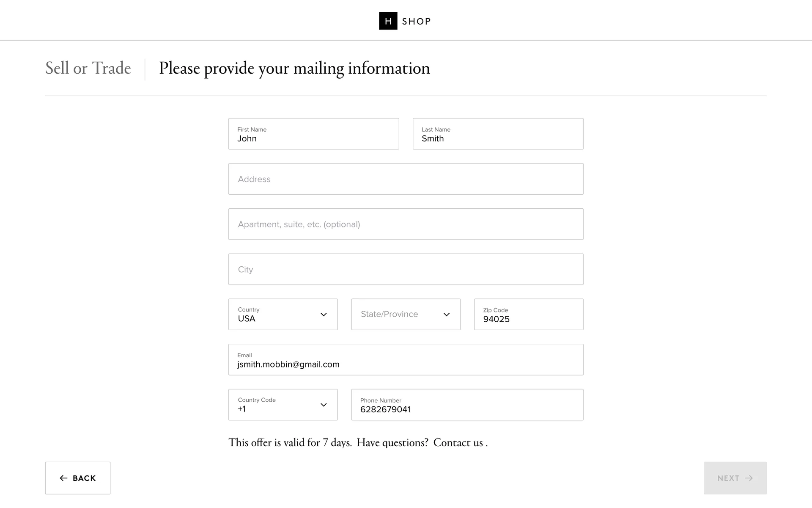
Task: Click the SHOP header text
Action: (416, 21)
